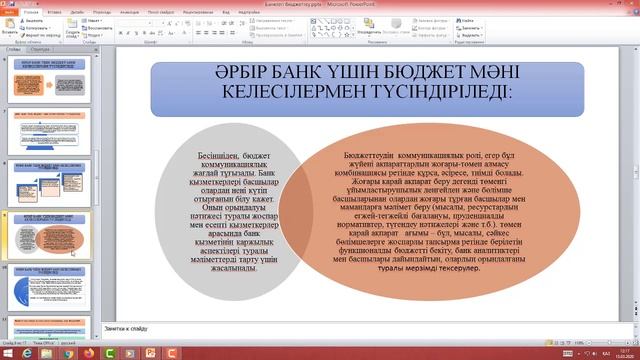640x360 pixels.
Task: Justify paragraph text
Action: tap(222, 33)
